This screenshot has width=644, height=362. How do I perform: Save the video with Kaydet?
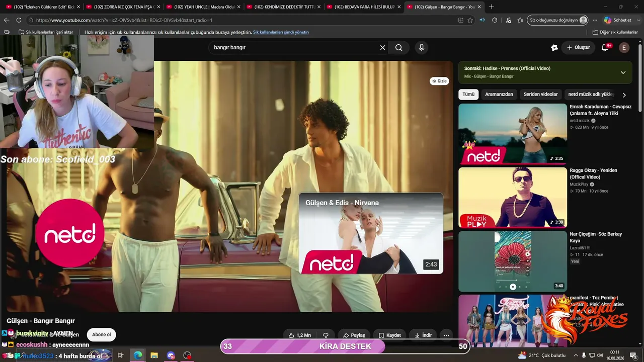[389, 335]
